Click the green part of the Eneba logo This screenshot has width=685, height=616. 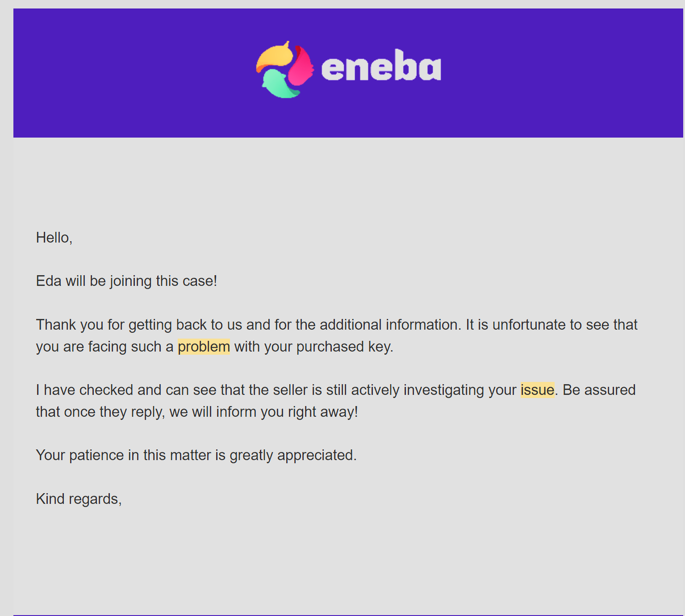[280, 84]
